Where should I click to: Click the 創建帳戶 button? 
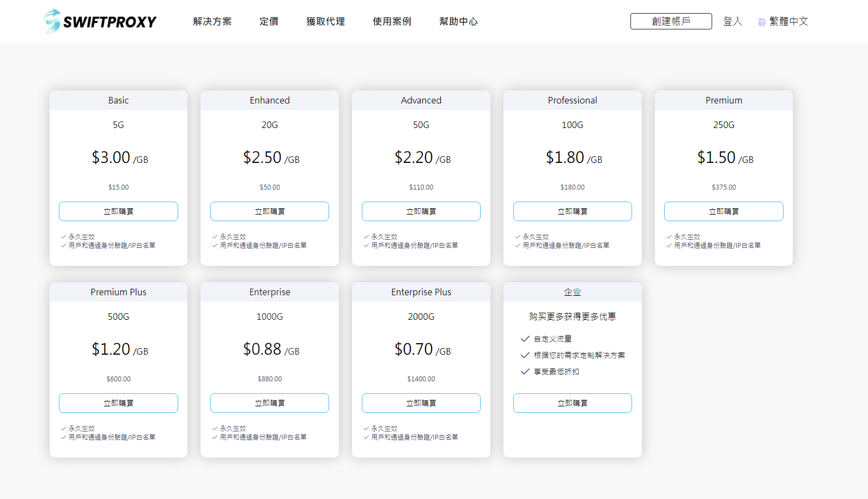(671, 21)
